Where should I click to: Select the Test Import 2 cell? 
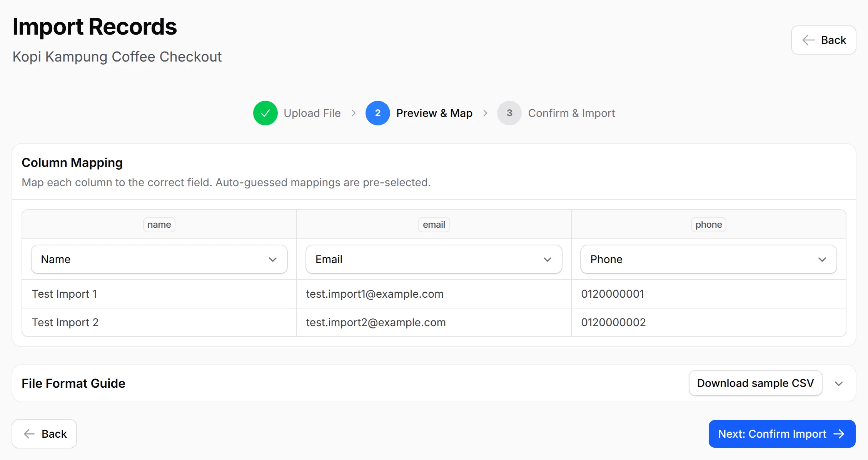click(x=159, y=322)
